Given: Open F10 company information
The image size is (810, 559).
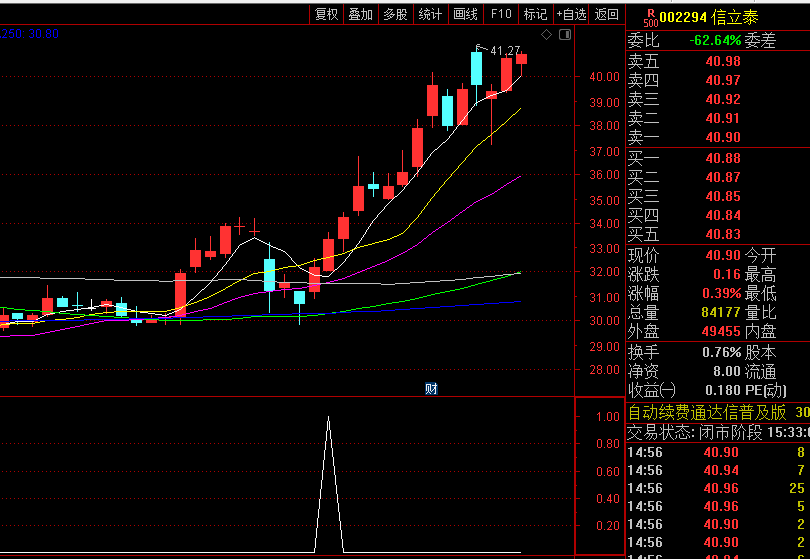Looking at the screenshot, I should (x=501, y=14).
